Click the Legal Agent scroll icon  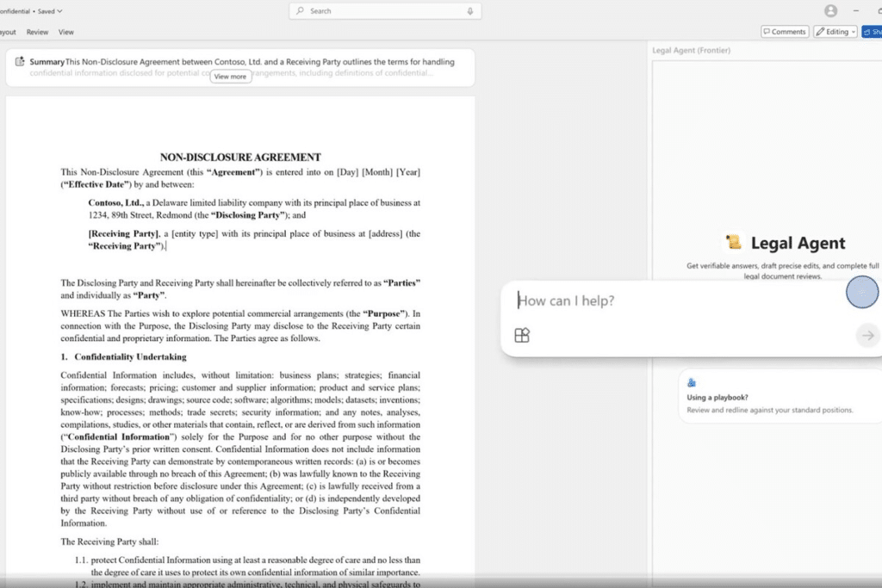click(x=734, y=242)
